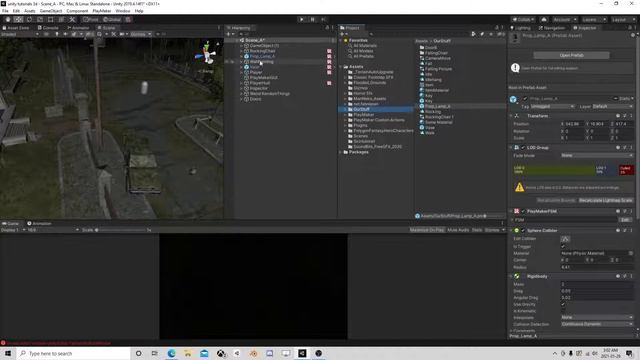The width and height of the screenshot is (640, 360).
Task: Toggle the PlayMakerFSM enabled checkbox
Action: tap(523, 211)
